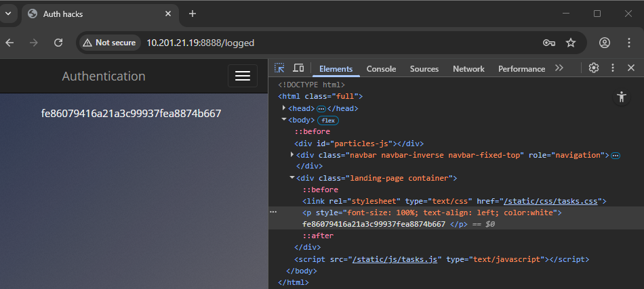The image size is (644, 289).
Task: Click the flex badge next to body
Action: (328, 120)
